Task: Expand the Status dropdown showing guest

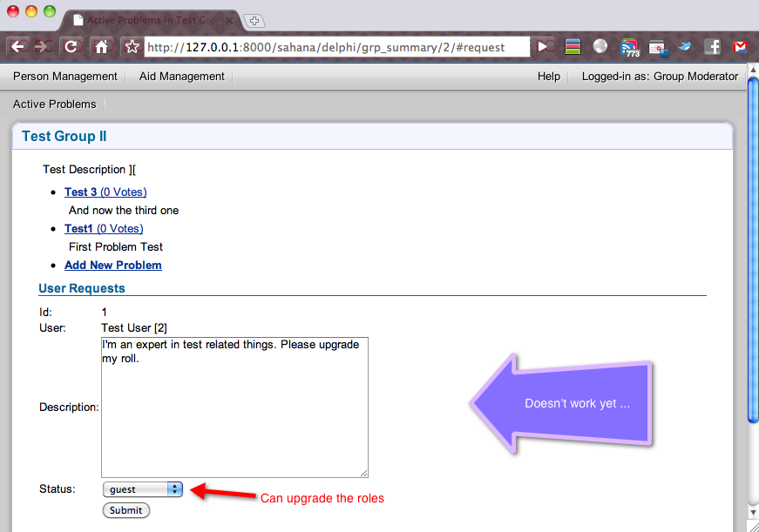Action: [x=143, y=489]
